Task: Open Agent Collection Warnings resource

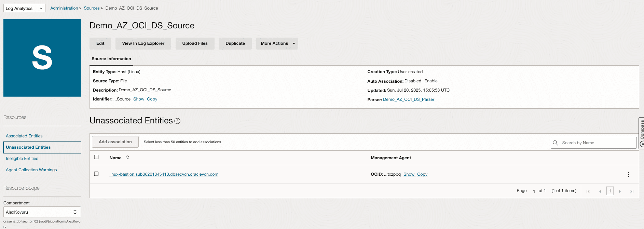Action: tap(31, 170)
